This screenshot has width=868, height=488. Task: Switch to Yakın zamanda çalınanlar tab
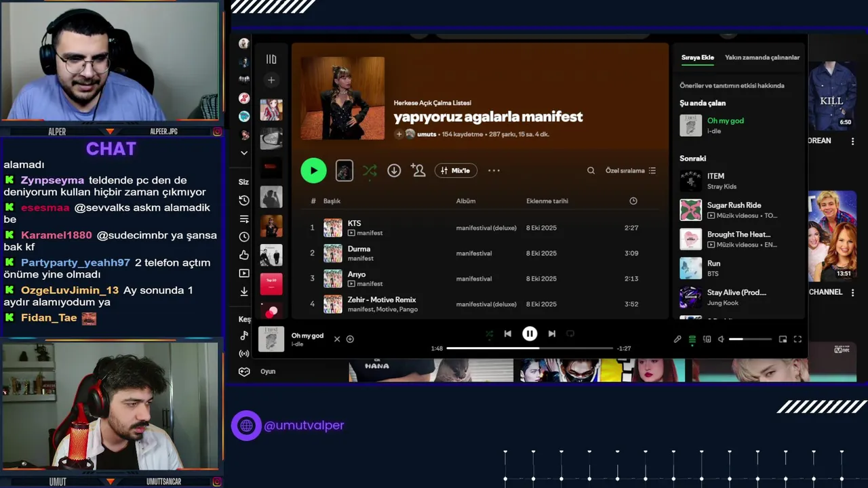(762, 58)
